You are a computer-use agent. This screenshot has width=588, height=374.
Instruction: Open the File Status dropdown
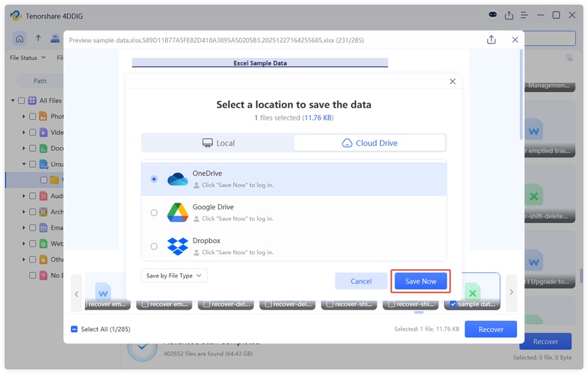click(28, 58)
